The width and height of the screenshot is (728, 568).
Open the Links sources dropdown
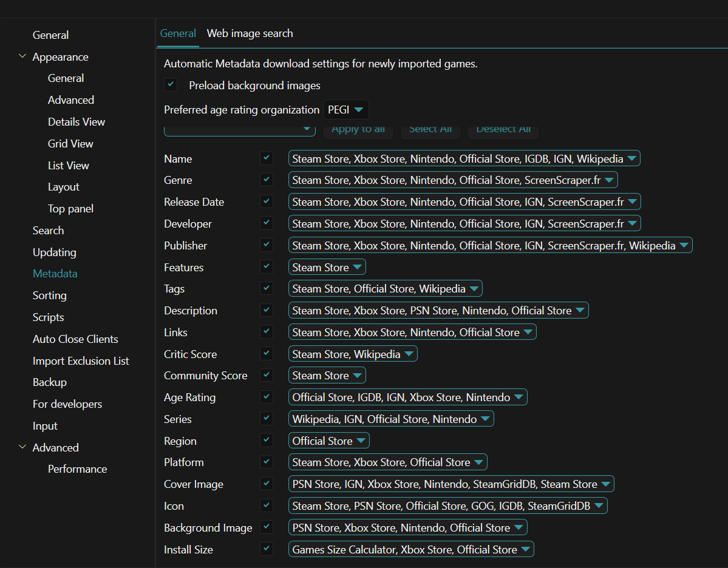tap(412, 333)
